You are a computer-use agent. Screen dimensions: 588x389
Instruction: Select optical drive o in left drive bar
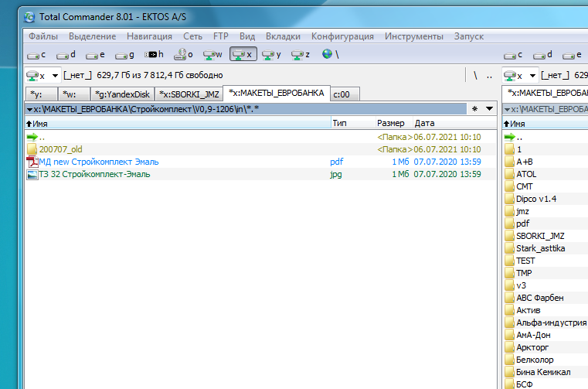[183, 55]
